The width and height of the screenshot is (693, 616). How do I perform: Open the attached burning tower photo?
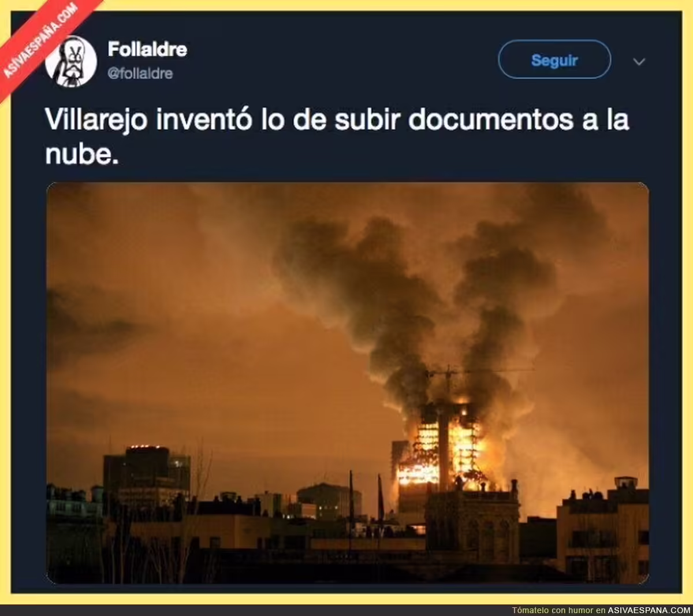[x=348, y=383]
